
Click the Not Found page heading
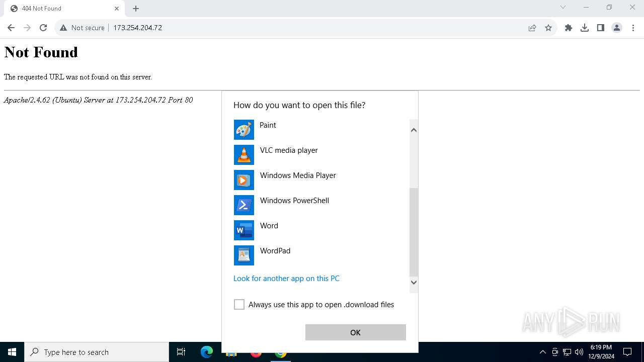[x=41, y=52]
